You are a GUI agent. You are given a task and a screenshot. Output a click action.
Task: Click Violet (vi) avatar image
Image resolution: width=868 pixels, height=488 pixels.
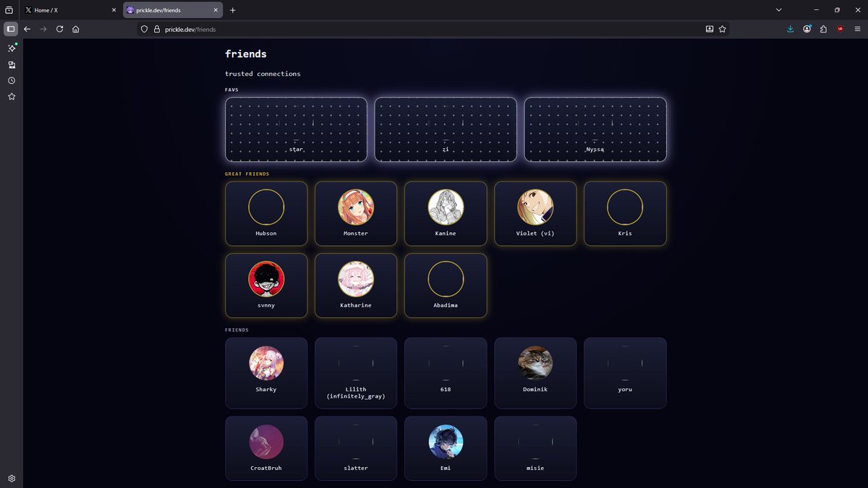tap(535, 207)
